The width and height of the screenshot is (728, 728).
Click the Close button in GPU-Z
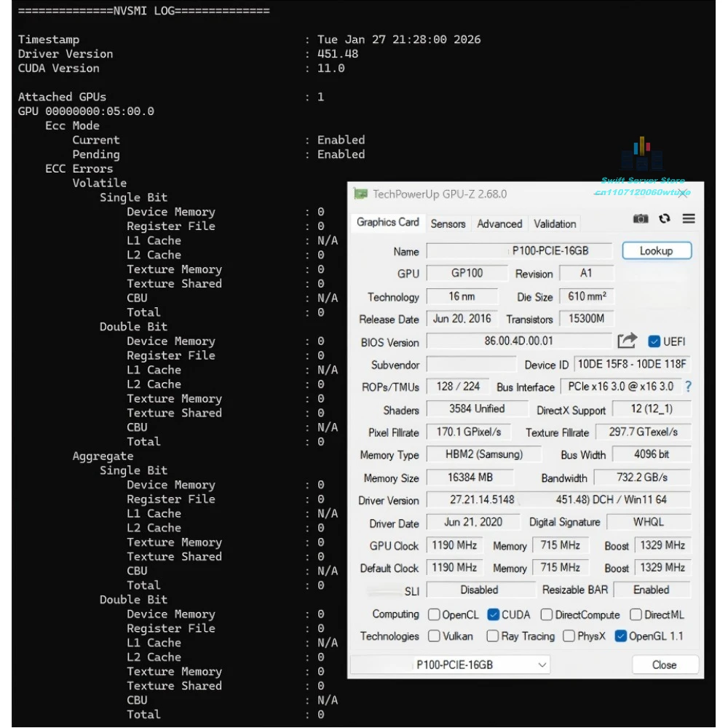click(x=665, y=665)
